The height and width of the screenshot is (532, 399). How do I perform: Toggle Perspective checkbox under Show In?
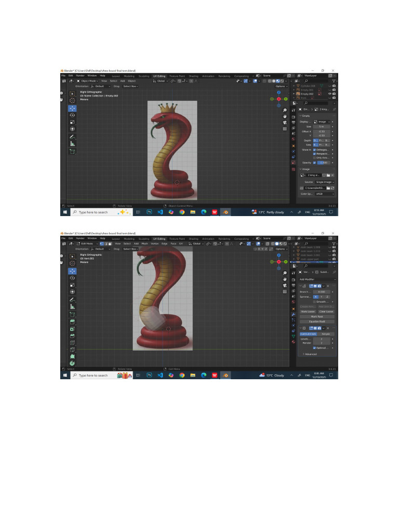coord(314,154)
